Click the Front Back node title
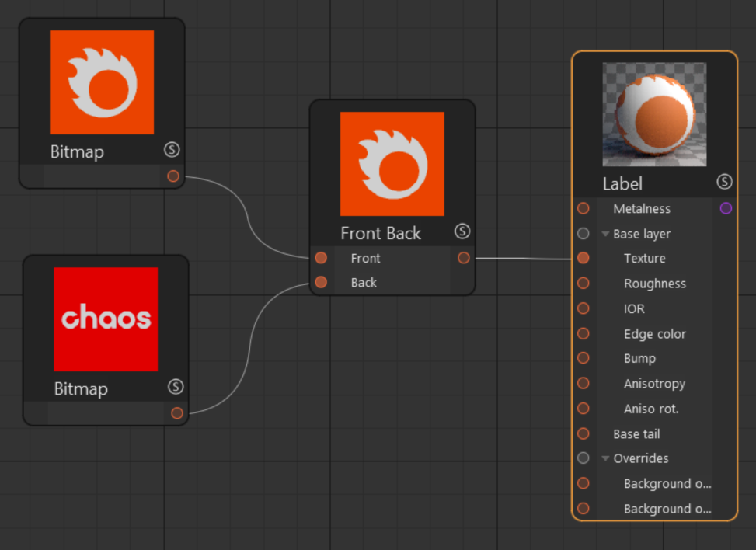756x550 pixels. click(x=381, y=233)
